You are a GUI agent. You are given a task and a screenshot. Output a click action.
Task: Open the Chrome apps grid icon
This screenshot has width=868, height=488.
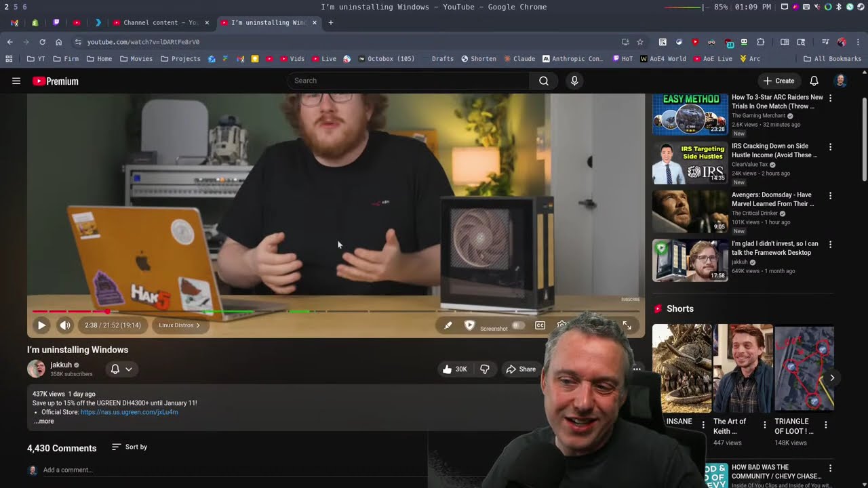(x=9, y=59)
